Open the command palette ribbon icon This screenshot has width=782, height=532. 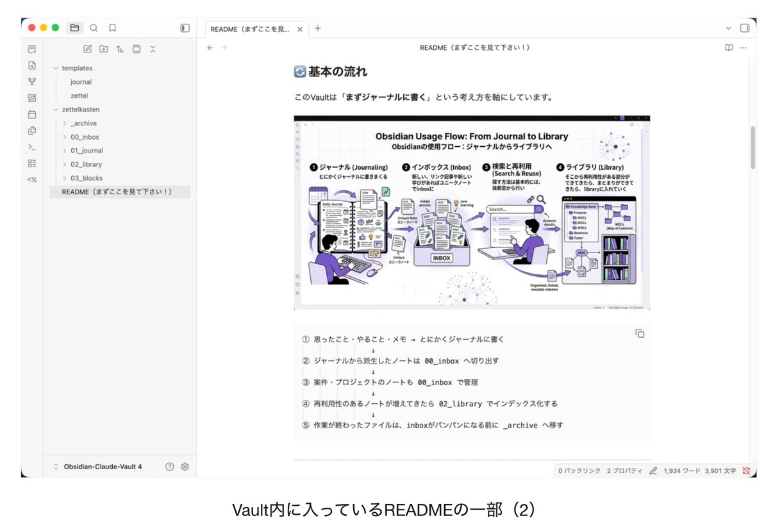32,147
